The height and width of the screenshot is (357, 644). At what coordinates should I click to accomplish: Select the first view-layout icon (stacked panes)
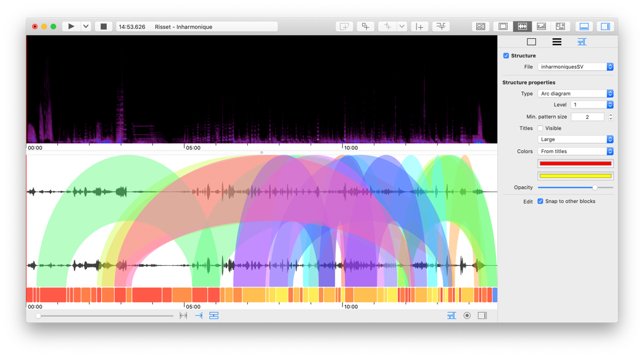click(481, 27)
